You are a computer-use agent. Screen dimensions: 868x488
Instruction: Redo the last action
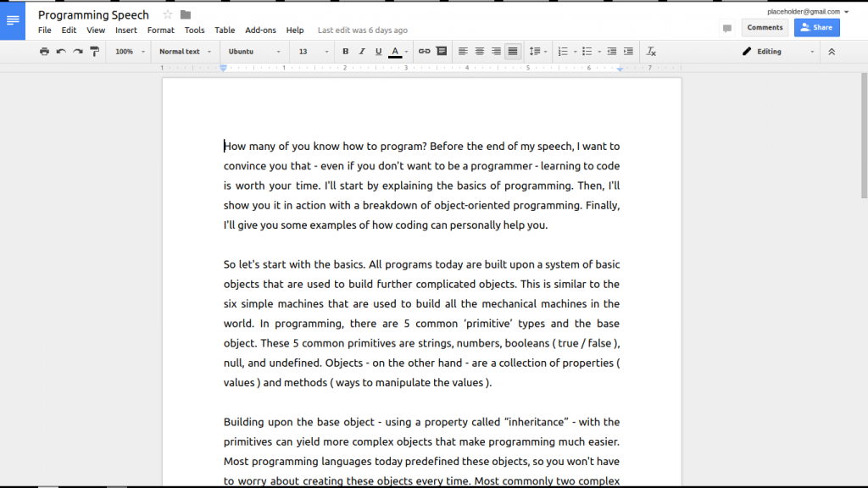tap(78, 52)
